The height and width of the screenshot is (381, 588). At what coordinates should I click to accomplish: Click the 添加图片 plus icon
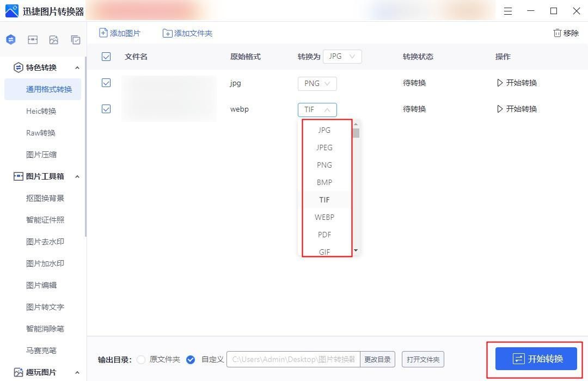click(x=103, y=33)
